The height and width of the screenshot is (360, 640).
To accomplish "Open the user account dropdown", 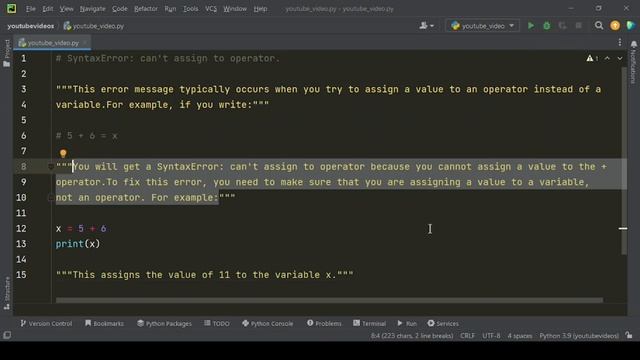I will tap(427, 26).
